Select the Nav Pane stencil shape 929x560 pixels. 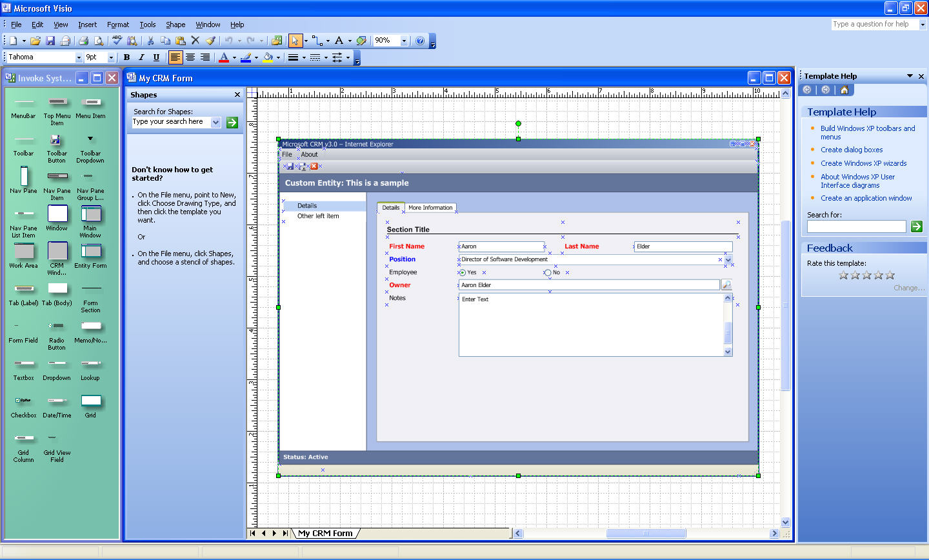(x=24, y=179)
